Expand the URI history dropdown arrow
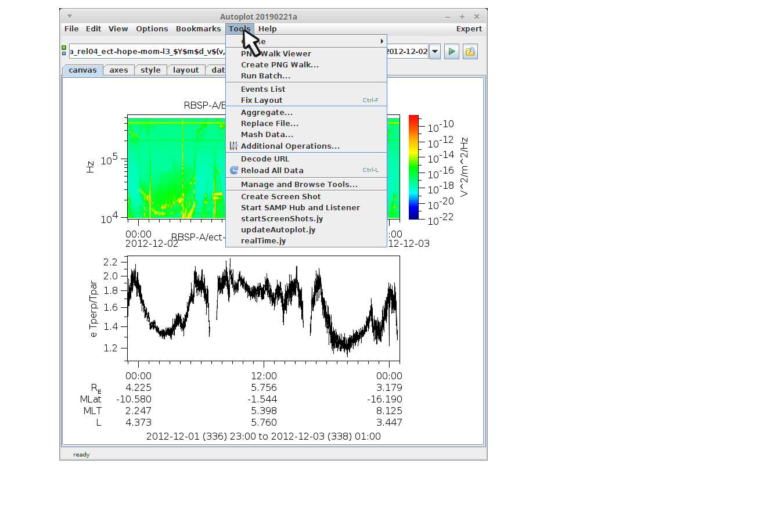The width and height of the screenshot is (781, 532). tap(434, 52)
